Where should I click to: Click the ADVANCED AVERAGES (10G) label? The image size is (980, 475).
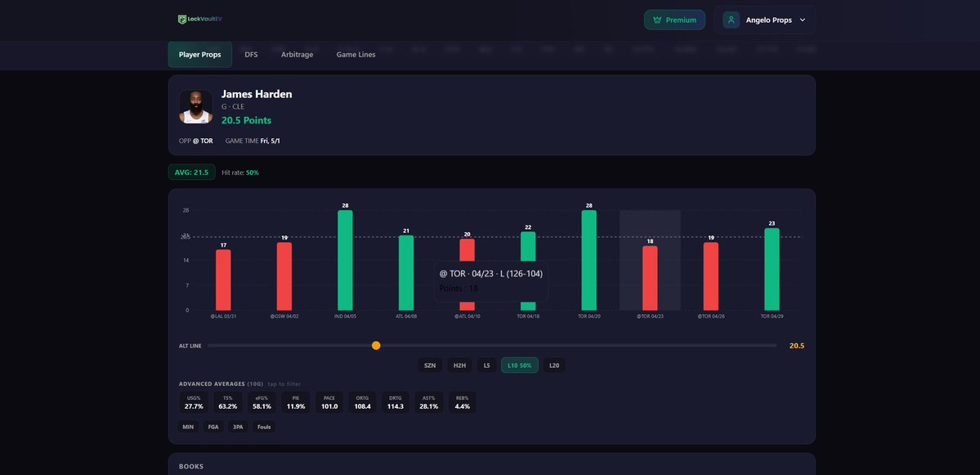(x=221, y=383)
